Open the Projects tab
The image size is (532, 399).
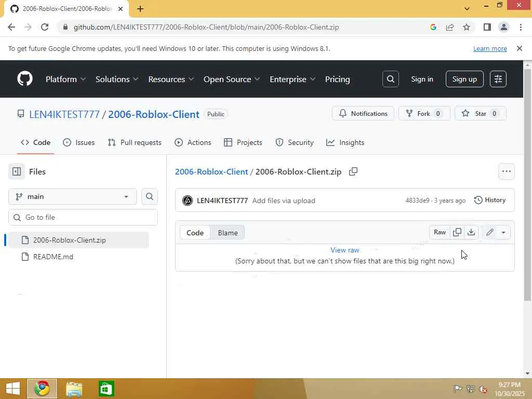pyautogui.click(x=243, y=142)
